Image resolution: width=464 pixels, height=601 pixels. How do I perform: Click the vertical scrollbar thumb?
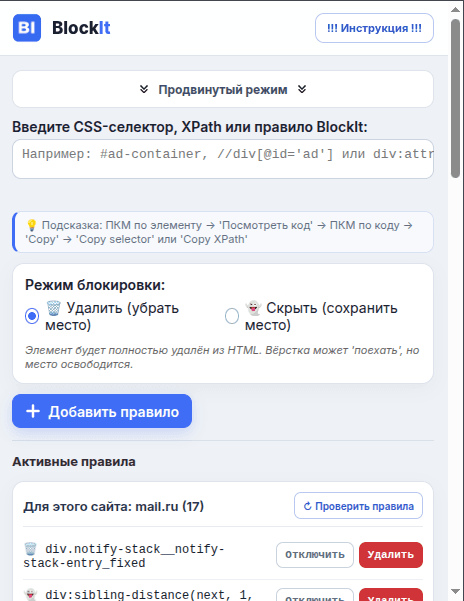point(455,99)
